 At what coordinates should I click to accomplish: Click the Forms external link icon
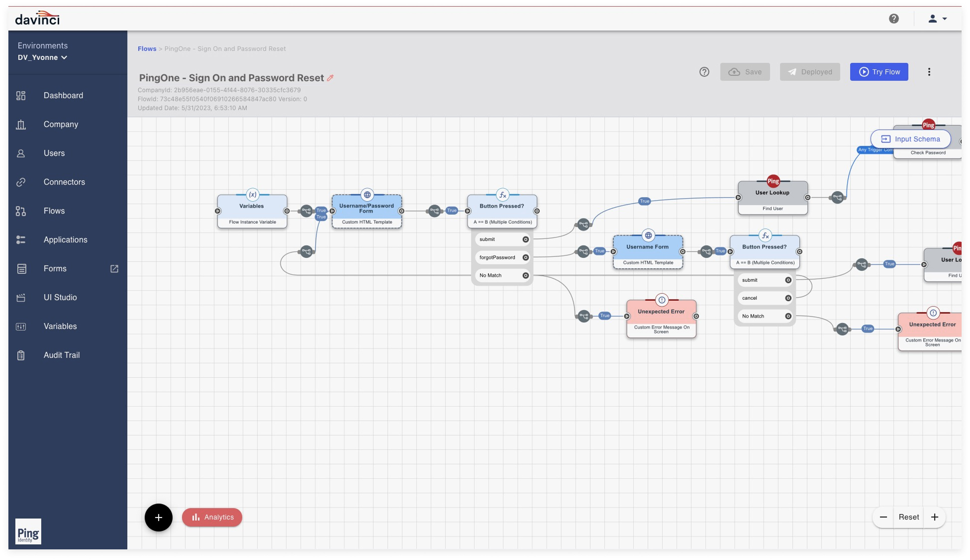(114, 269)
